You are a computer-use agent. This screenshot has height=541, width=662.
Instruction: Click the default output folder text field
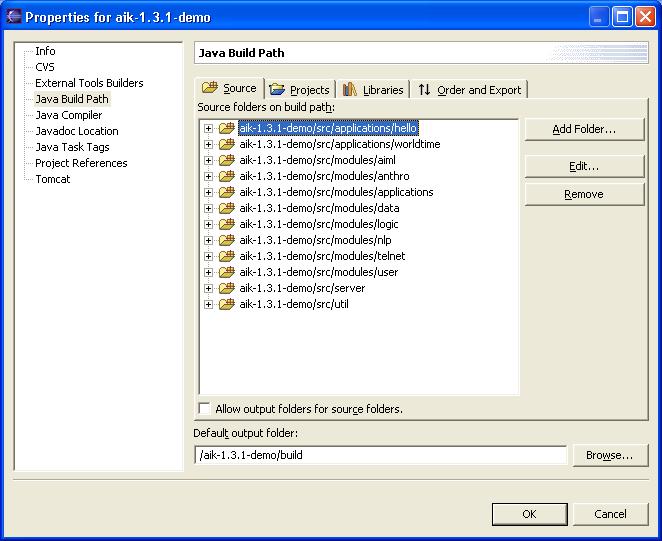pos(381,455)
